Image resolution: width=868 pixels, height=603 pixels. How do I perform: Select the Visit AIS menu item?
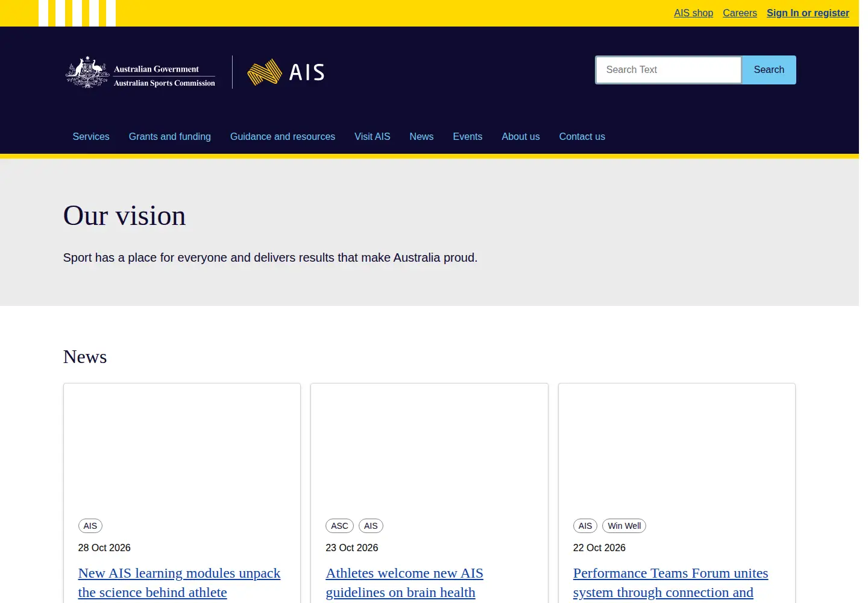(x=373, y=137)
